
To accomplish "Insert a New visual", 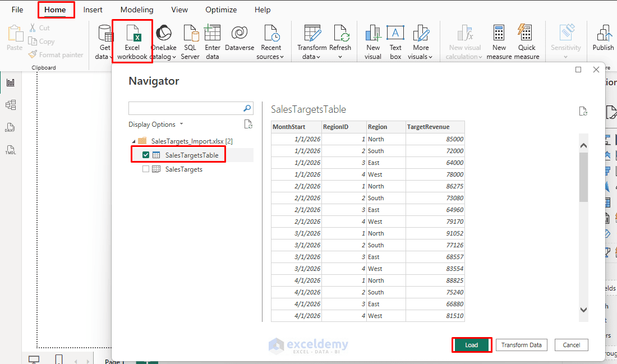I will point(373,42).
